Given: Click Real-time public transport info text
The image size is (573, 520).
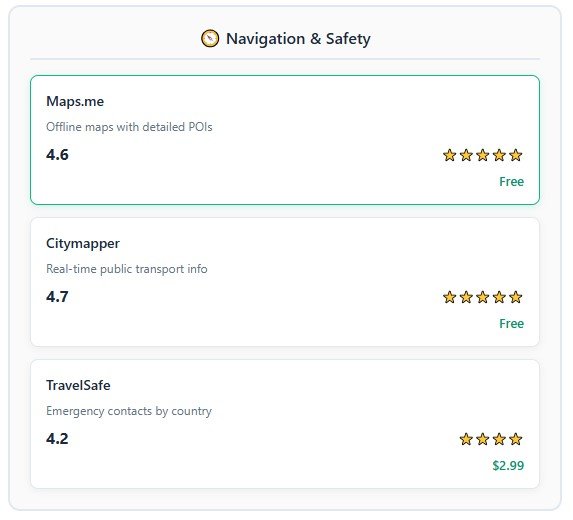Looking at the screenshot, I should [127, 269].
